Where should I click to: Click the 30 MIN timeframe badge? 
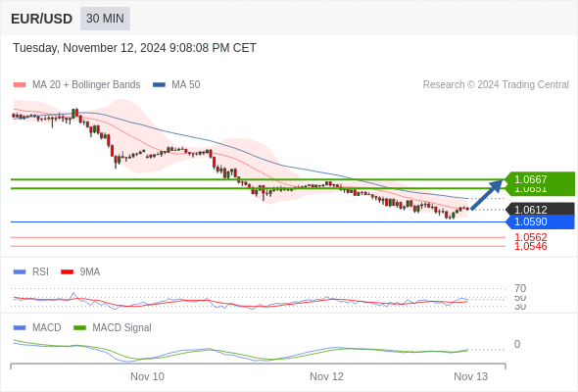(x=105, y=19)
